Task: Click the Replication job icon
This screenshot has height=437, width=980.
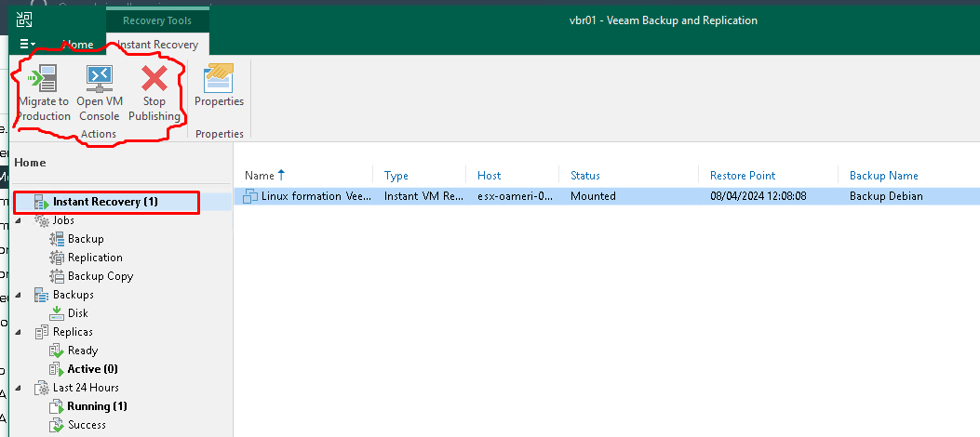Action: 57,258
